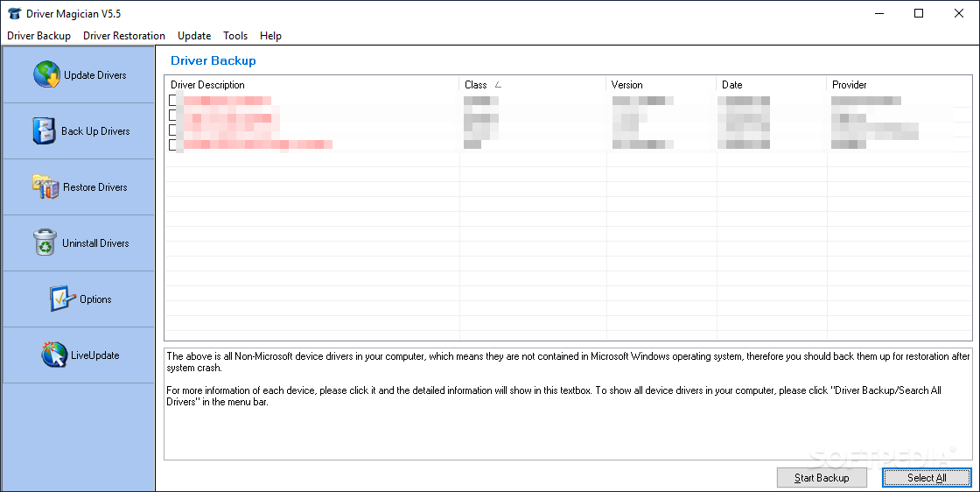Click the Update Drivers globe icon
The height and width of the screenshot is (492, 980).
[47, 74]
